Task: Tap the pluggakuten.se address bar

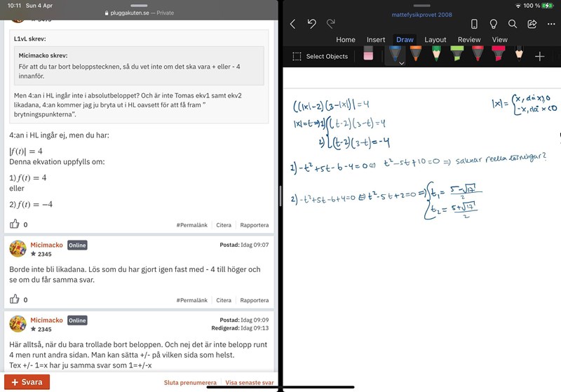Action: [139, 13]
